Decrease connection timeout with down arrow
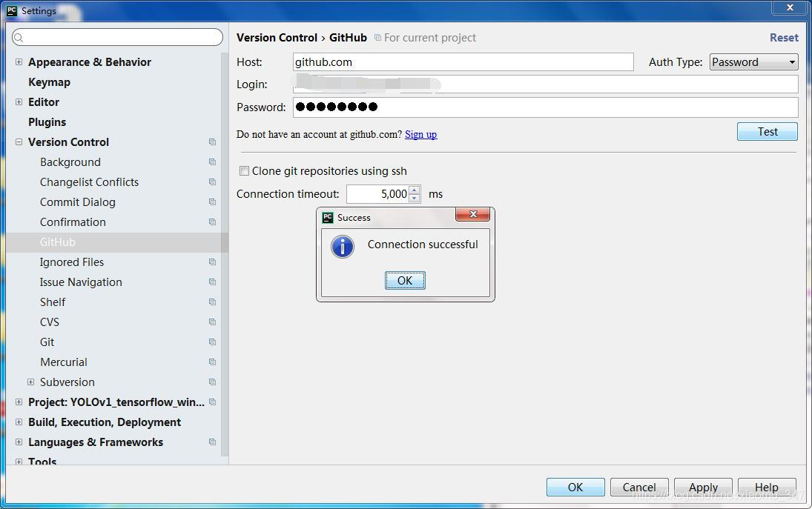This screenshot has height=509, width=812. coord(414,198)
